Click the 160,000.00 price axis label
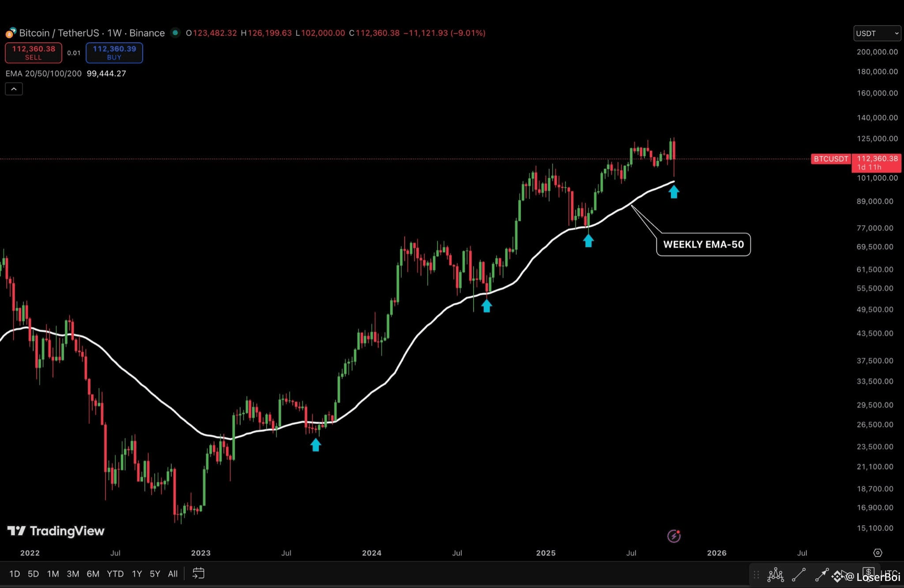Viewport: 904px width, 588px height. tap(877, 93)
